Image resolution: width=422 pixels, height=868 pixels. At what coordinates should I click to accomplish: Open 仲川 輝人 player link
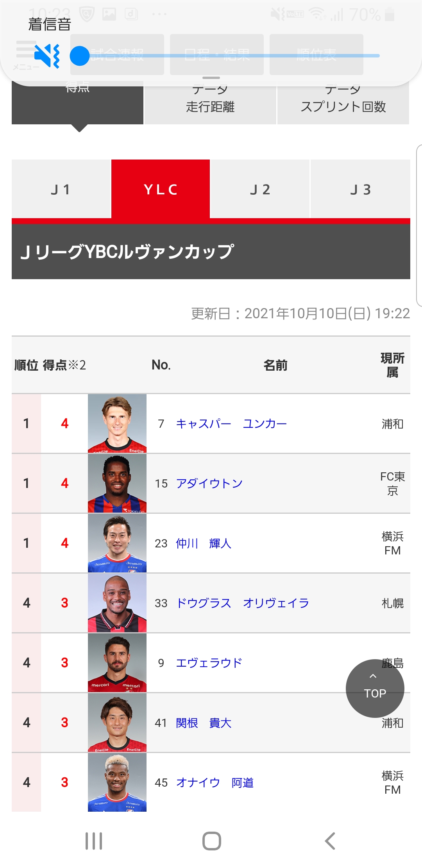point(204,543)
